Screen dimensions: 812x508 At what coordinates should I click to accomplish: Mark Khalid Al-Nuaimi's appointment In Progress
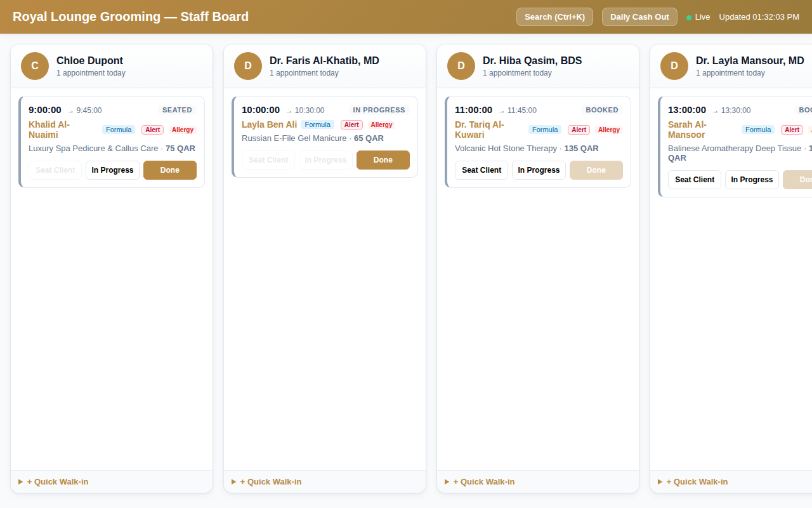point(112,170)
